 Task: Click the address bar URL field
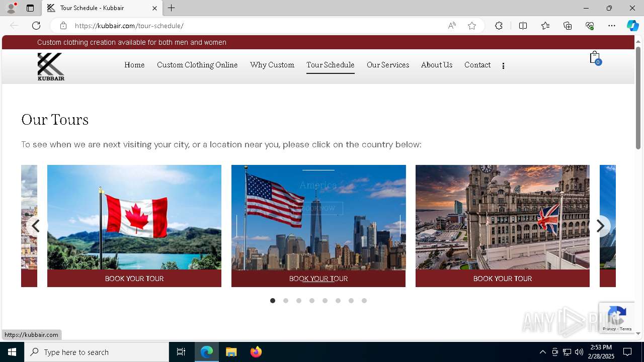coord(257,26)
